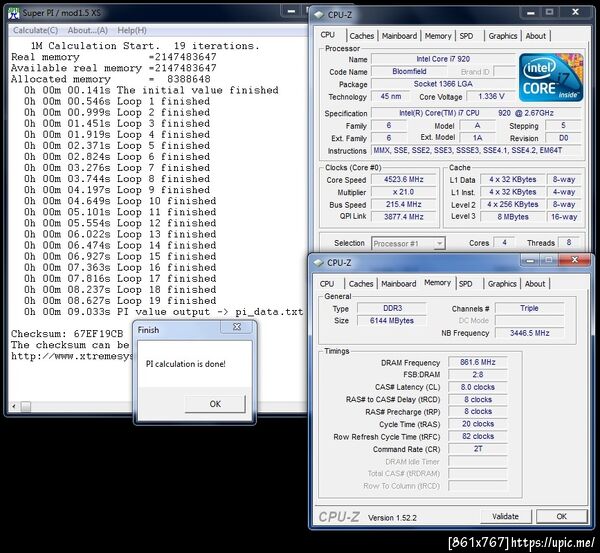
Task: Select CPU tab in the lower CPU-Z window
Action: pyautogui.click(x=327, y=284)
